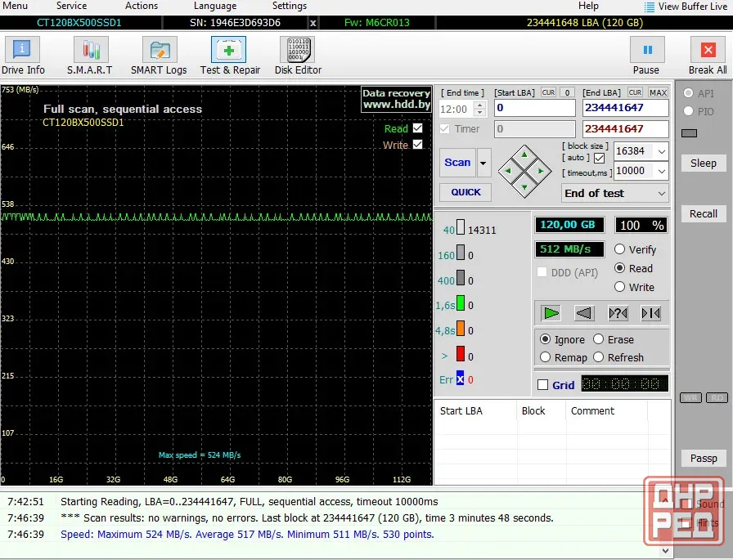Toggle the block size auto checkbox

click(x=600, y=159)
